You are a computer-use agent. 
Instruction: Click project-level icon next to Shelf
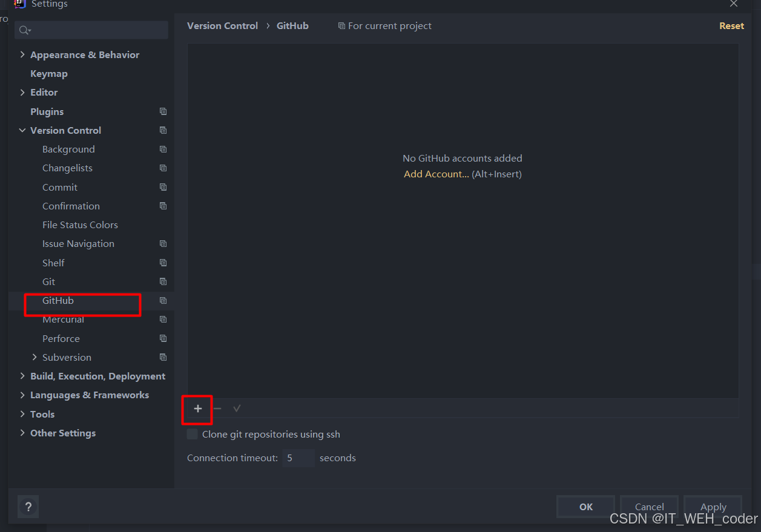(163, 263)
